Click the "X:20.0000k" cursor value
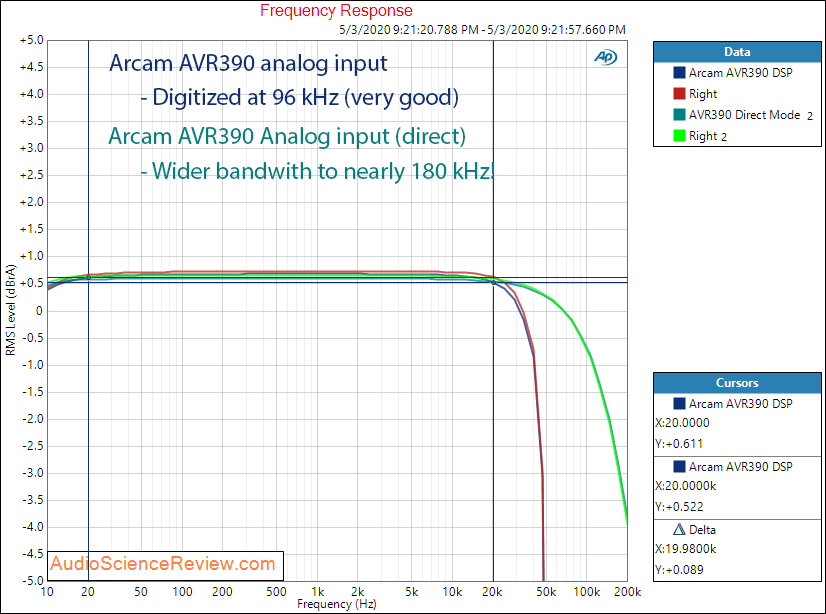This screenshot has width=826, height=614. tap(685, 486)
